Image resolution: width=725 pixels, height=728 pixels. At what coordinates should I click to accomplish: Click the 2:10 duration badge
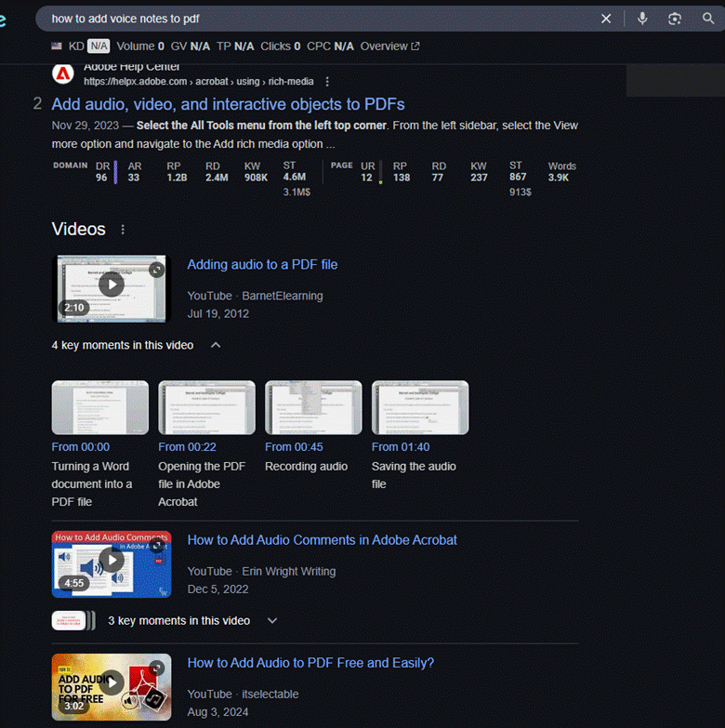point(73,308)
